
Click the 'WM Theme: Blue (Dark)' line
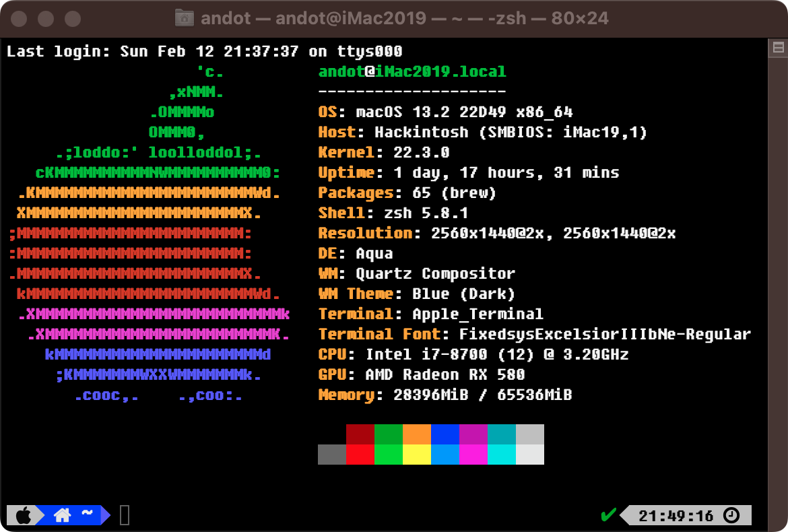point(417,294)
